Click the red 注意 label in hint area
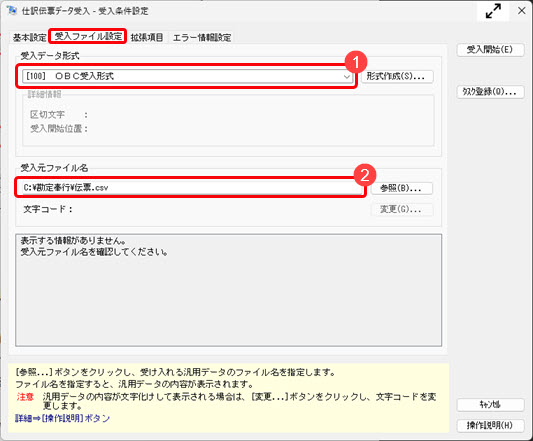 (25, 396)
